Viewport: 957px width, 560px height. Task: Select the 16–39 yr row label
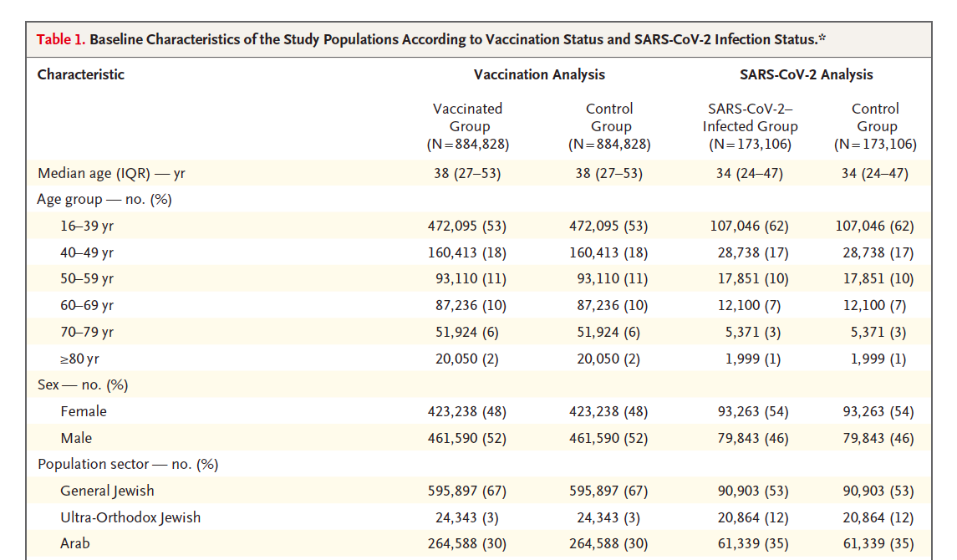(87, 227)
